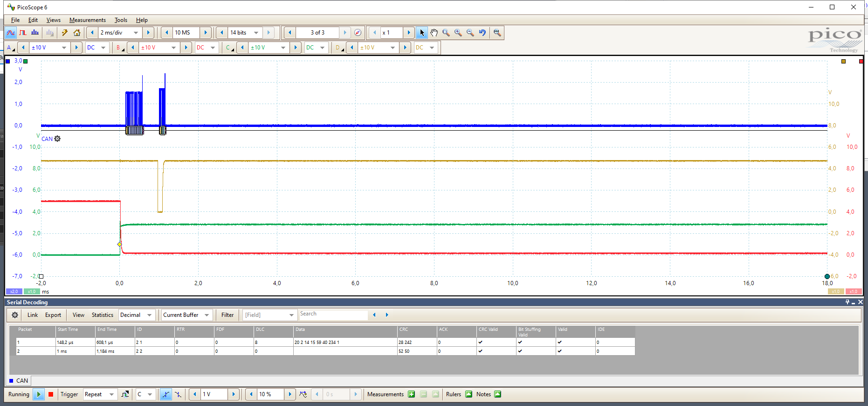The width and height of the screenshot is (868, 406).
Task: Select the zoom window magnifier tool
Action: point(446,33)
